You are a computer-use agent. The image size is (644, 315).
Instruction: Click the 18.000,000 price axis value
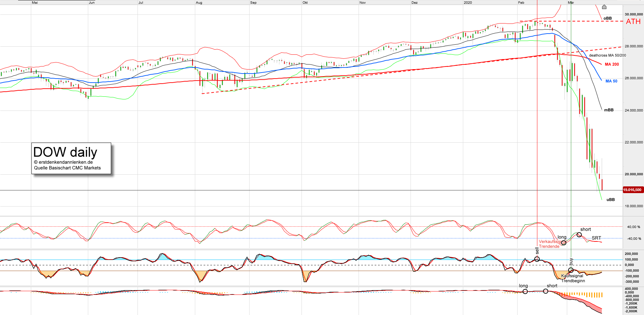coord(634,206)
